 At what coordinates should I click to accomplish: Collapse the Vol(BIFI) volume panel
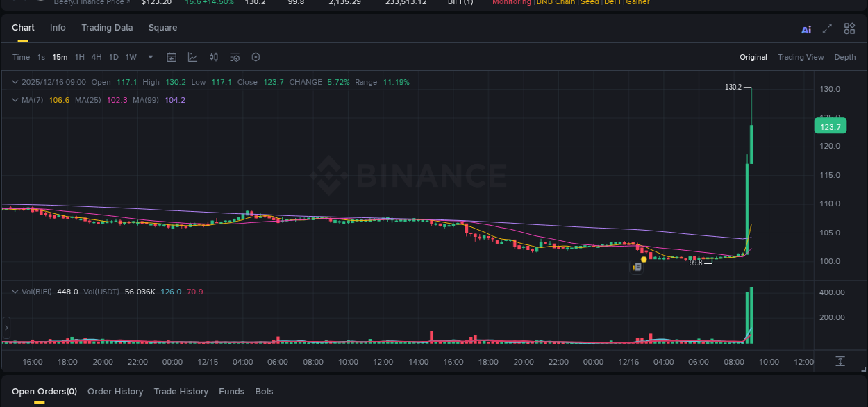(x=14, y=292)
